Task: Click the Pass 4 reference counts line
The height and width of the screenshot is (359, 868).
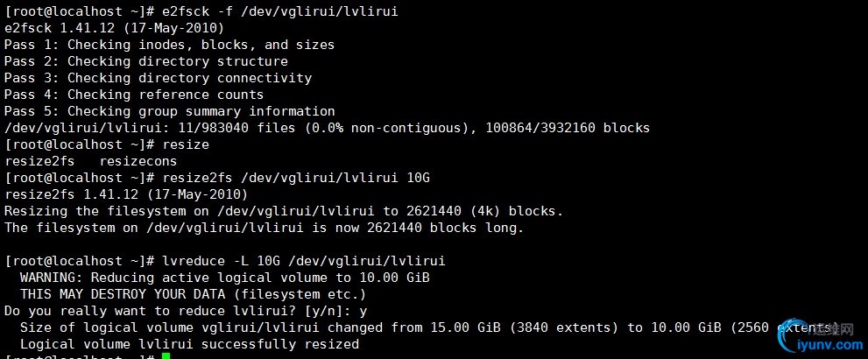Action: [134, 95]
